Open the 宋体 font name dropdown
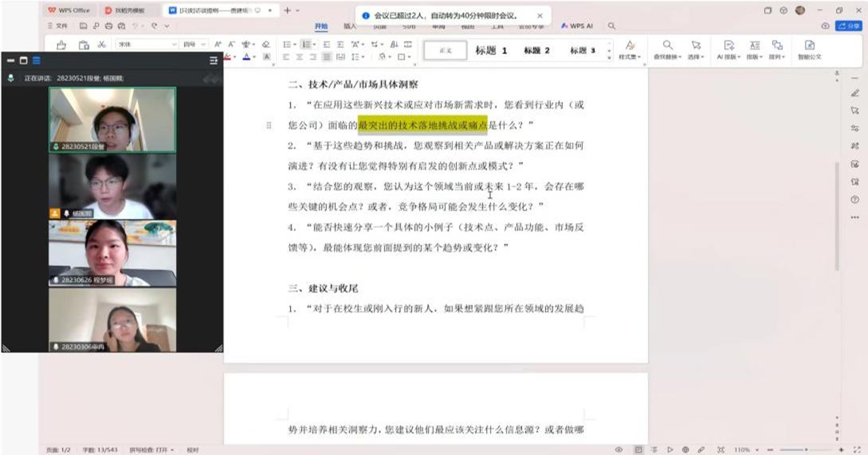 (147, 45)
